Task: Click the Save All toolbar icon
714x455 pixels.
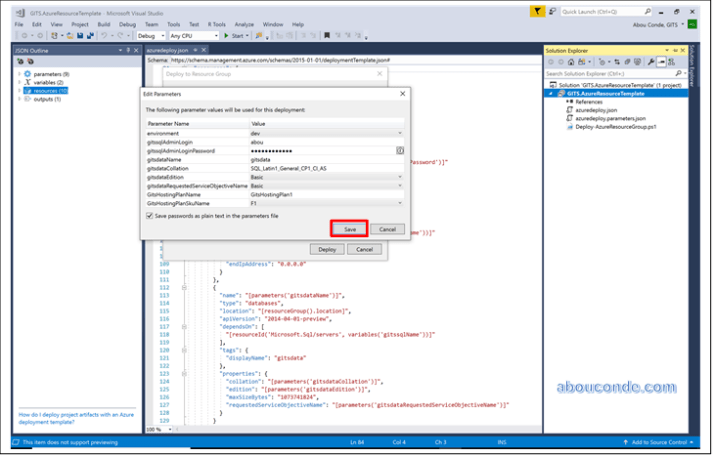Action: click(88, 36)
